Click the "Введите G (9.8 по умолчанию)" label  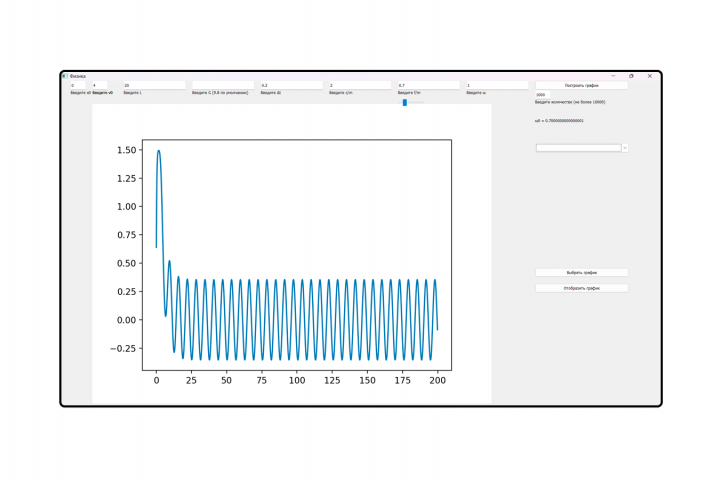pos(220,93)
